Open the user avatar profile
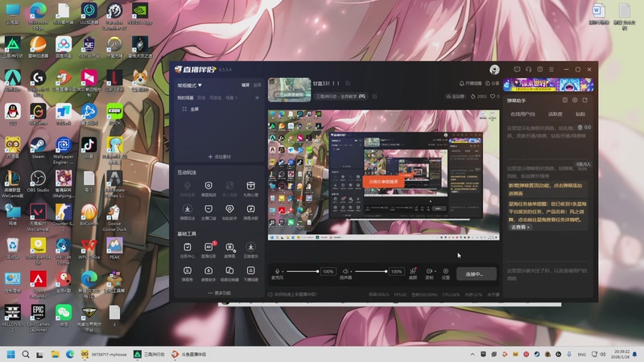Screen dimensions: 644x362 click(x=494, y=70)
